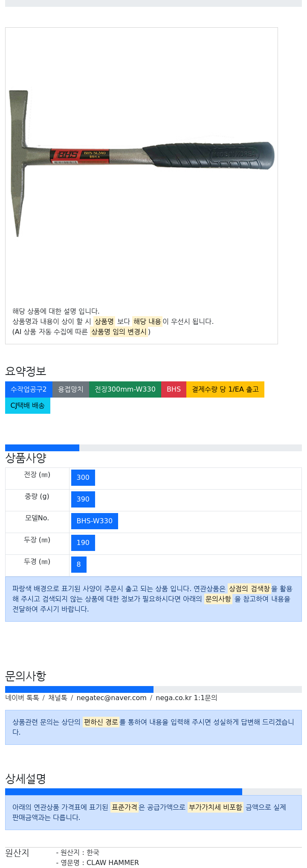Click the 용접망치 gray tag
Viewport: 307px width, 868px height.
[71, 389]
